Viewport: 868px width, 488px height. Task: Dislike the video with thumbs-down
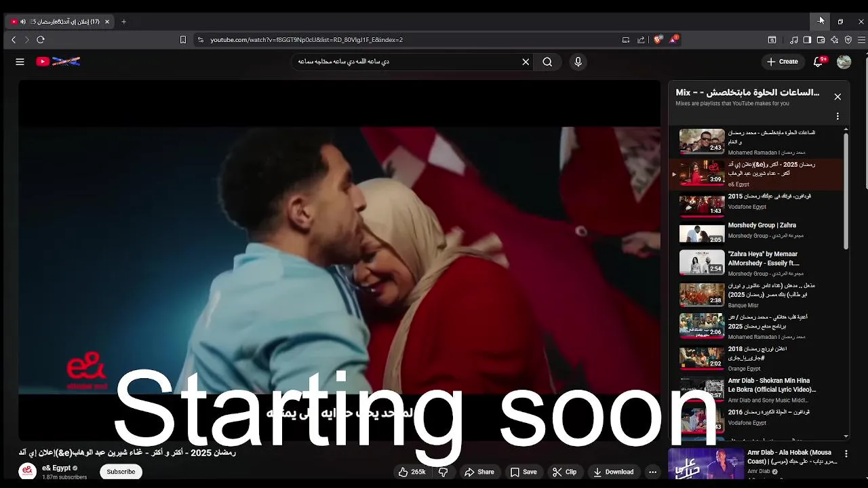[443, 472]
